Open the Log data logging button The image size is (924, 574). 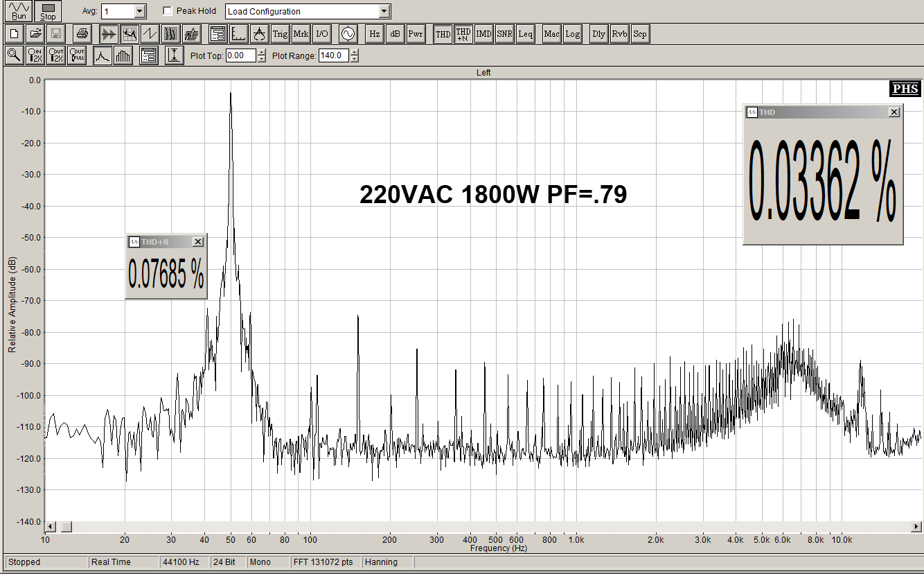point(573,33)
